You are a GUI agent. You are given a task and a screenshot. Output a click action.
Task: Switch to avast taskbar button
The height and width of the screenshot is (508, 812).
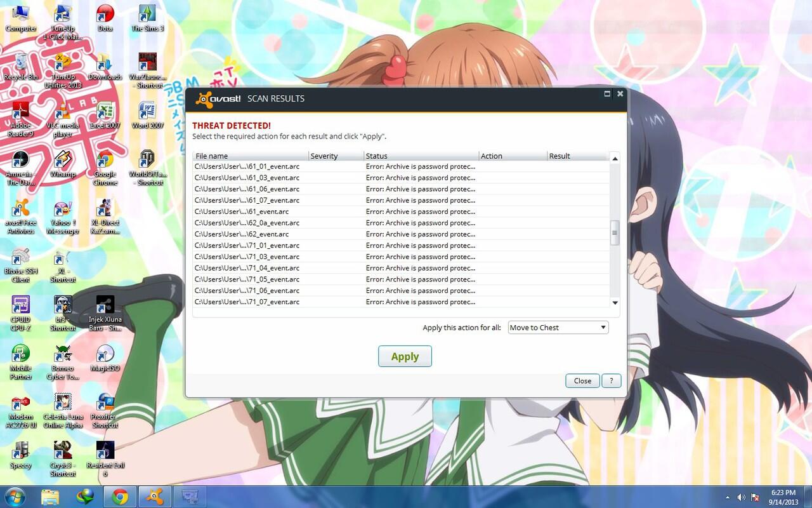coord(154,497)
